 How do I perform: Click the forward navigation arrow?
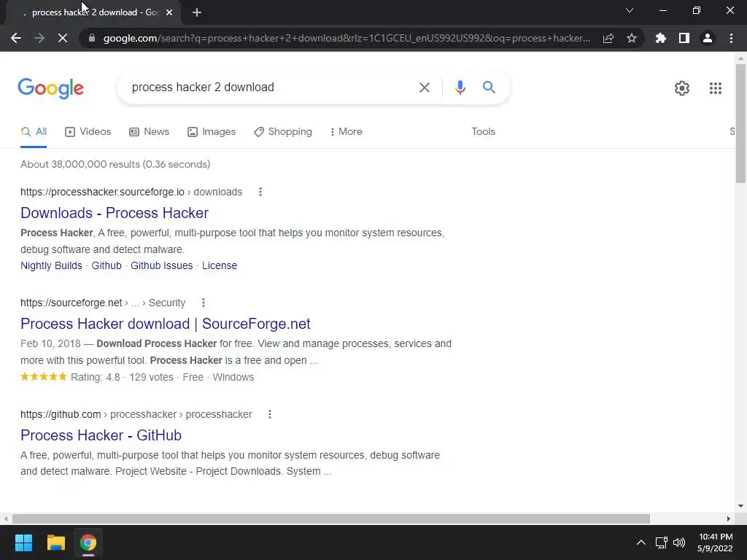point(39,38)
